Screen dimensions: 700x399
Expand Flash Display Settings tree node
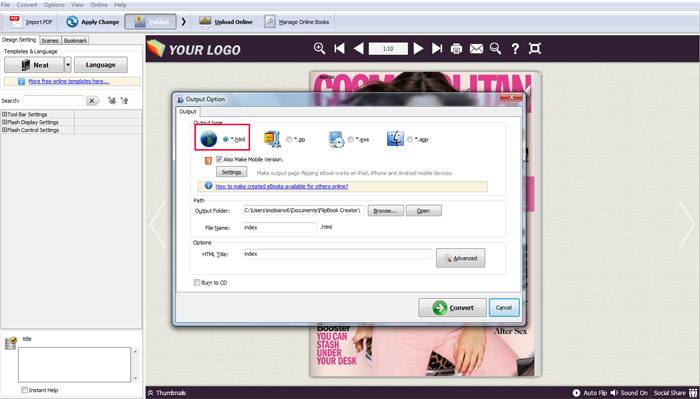click(x=4, y=122)
